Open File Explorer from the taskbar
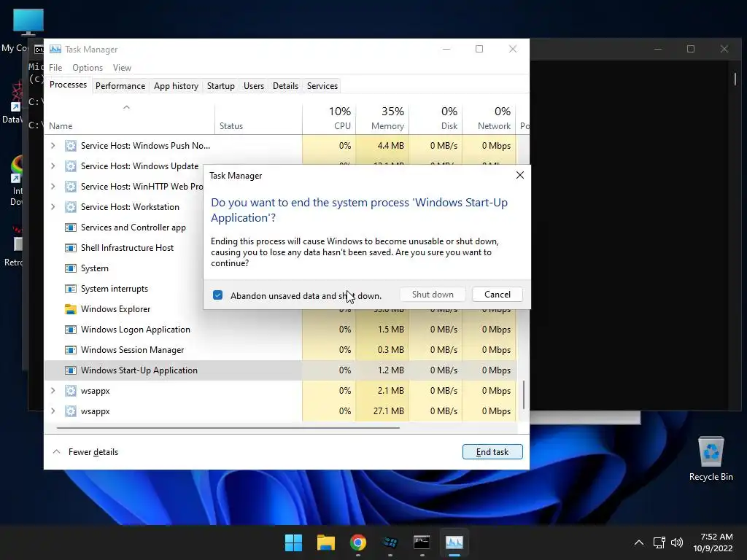747x560 pixels. coord(326,542)
